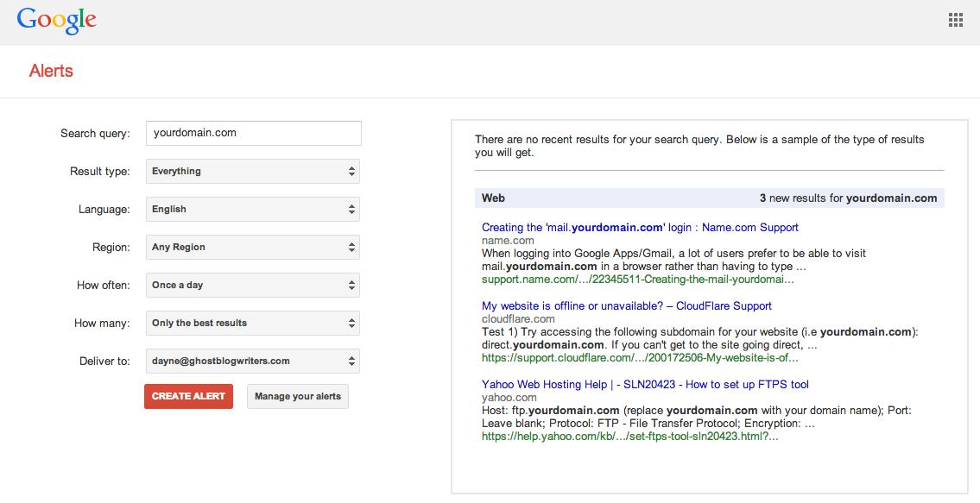Image resolution: width=980 pixels, height=503 pixels.
Task: Click the green support.cloudflare.com URL
Action: (640, 358)
